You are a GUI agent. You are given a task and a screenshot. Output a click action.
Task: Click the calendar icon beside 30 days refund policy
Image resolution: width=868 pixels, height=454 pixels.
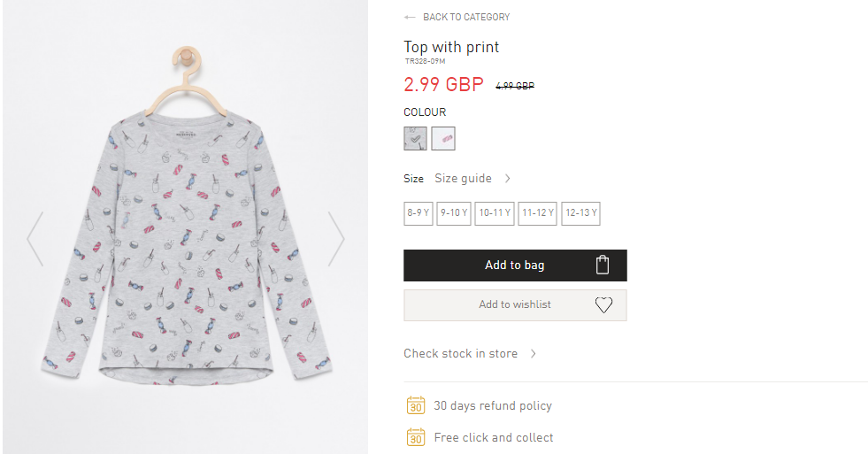click(x=416, y=405)
